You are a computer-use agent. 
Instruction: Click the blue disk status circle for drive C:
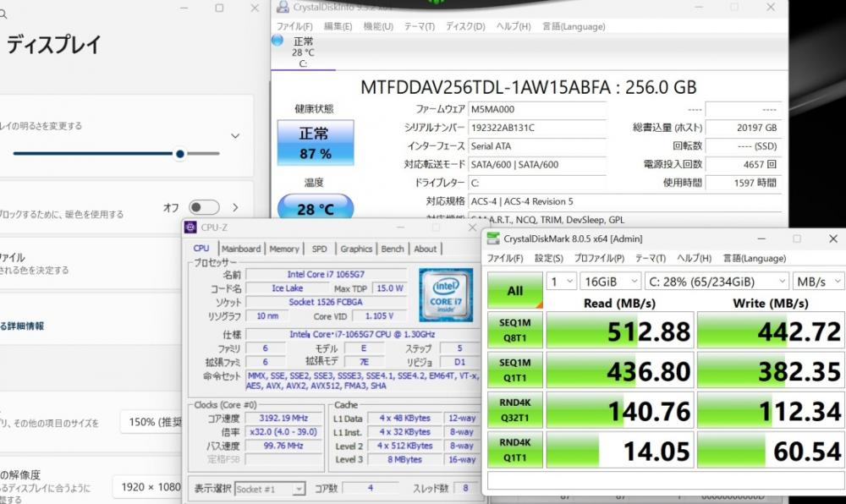coord(277,40)
